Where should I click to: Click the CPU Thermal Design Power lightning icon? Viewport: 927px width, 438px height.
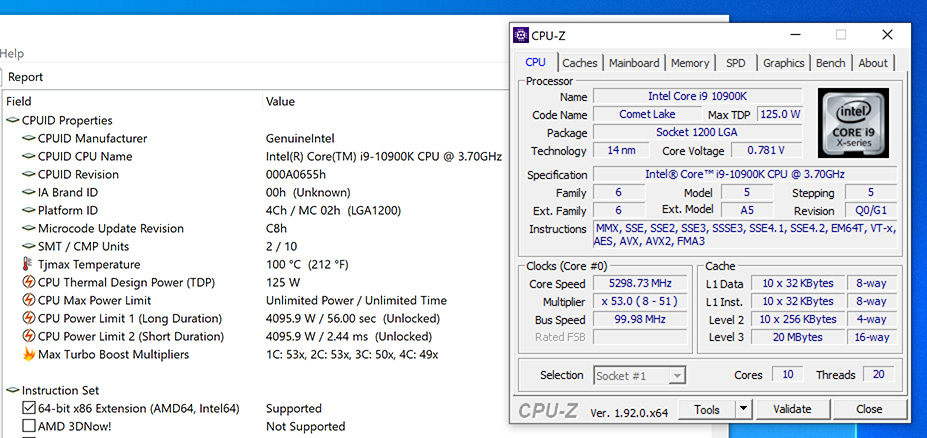click(x=29, y=283)
